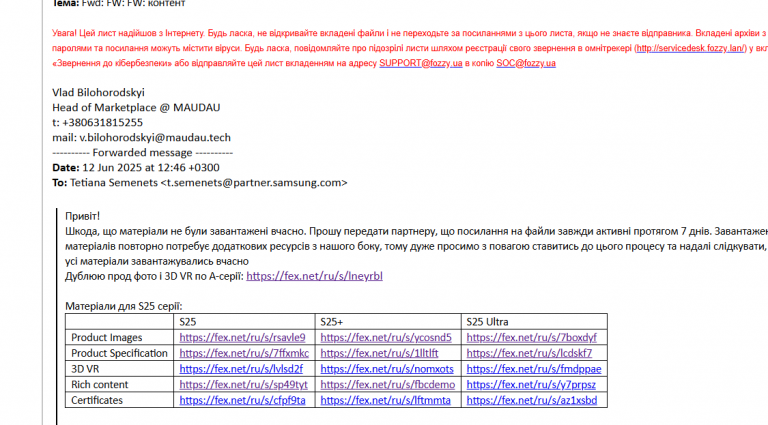Click the '3D VR' row label
Image resolution: width=768 pixels, height=425 pixels.
(85, 369)
